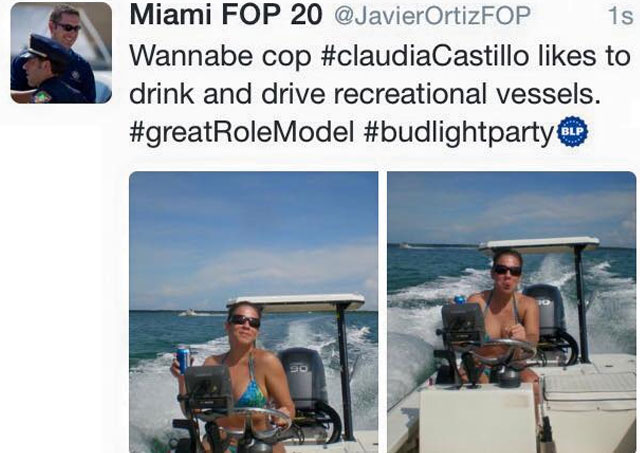Follow the #greatRoleModel hashtag
Image resolution: width=640 pixels, height=453 pixels.
pyautogui.click(x=241, y=131)
